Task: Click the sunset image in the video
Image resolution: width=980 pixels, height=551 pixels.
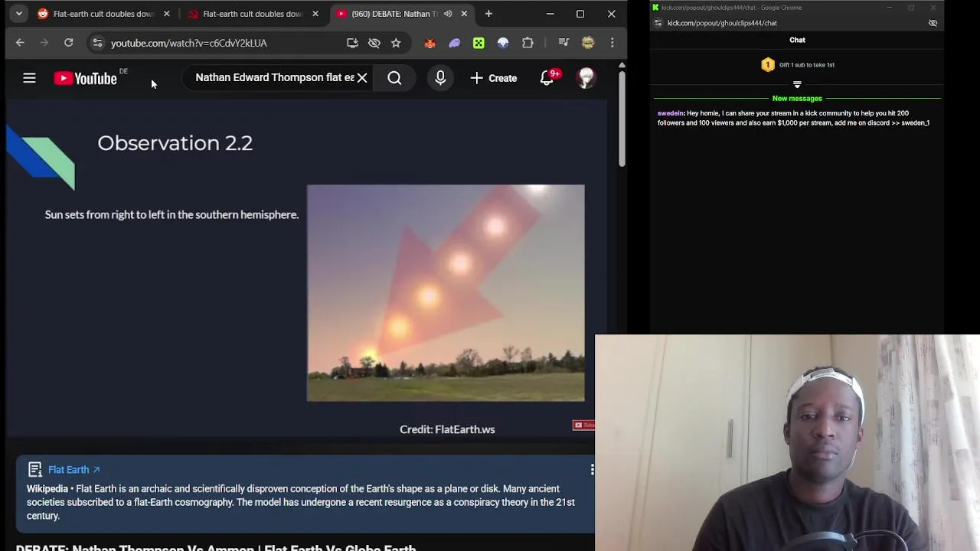Action: (x=446, y=292)
